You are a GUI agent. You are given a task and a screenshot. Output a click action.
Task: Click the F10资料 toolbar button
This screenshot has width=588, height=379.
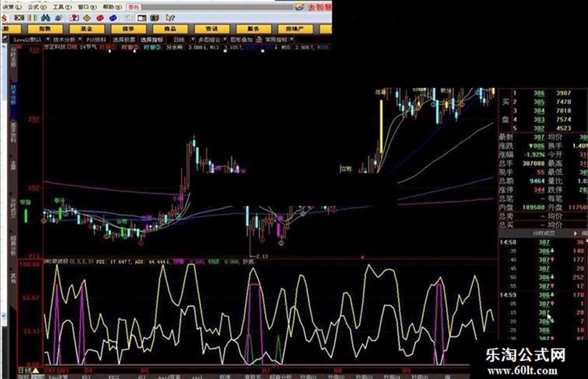tap(96, 39)
